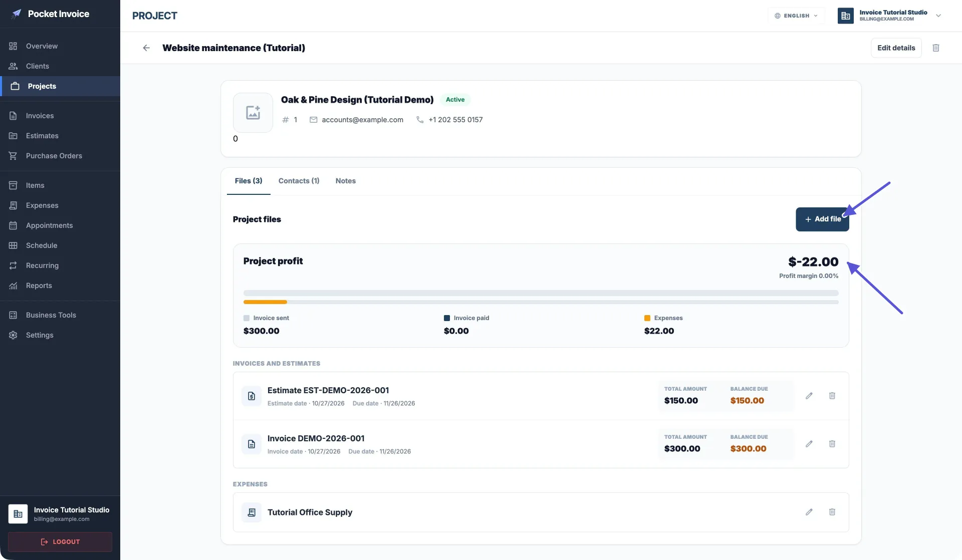Click the Business Tools calculator icon

13,315
